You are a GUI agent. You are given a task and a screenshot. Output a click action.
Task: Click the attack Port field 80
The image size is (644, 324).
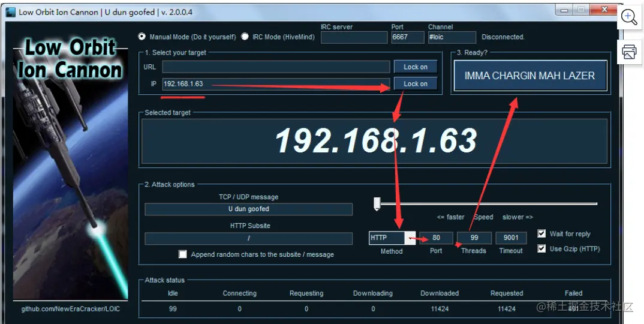[x=436, y=238]
